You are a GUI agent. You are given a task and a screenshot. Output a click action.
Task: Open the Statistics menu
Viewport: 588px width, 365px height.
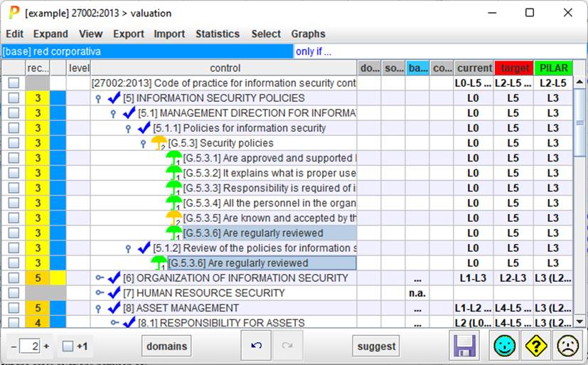click(218, 33)
